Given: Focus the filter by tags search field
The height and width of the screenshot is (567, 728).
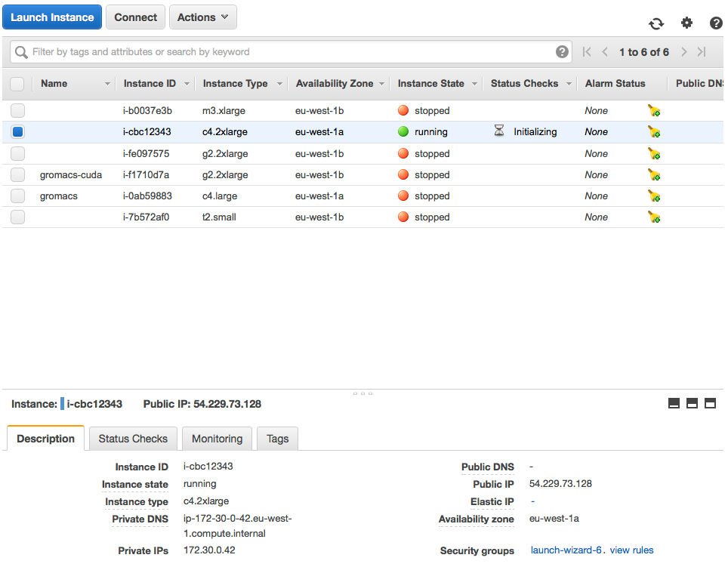Looking at the screenshot, I should [291, 51].
